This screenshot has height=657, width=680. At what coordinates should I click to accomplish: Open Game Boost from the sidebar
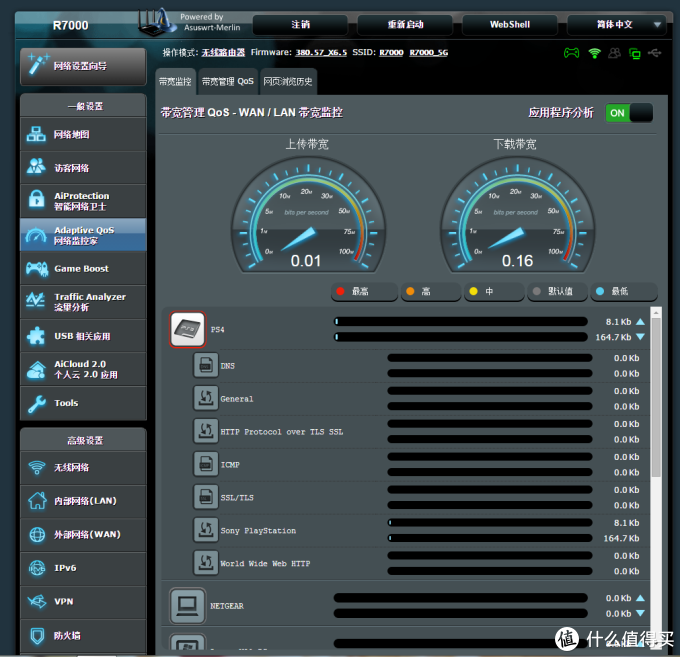point(83,268)
